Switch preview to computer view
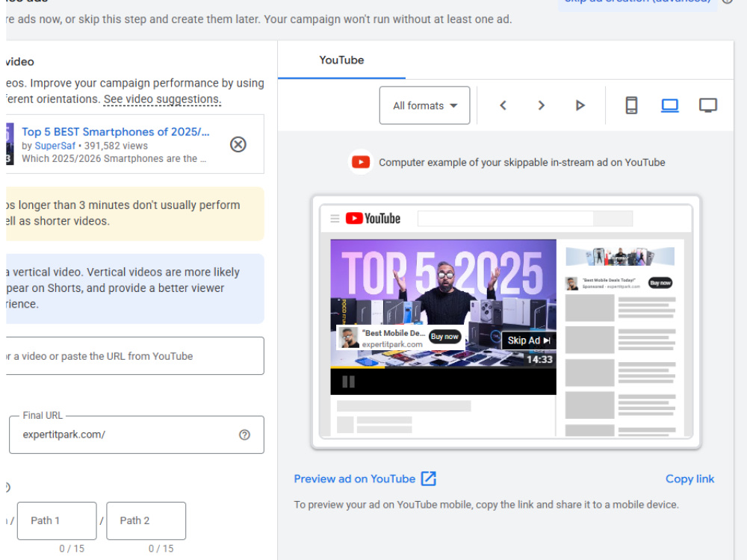This screenshot has width=747, height=560. (670, 105)
